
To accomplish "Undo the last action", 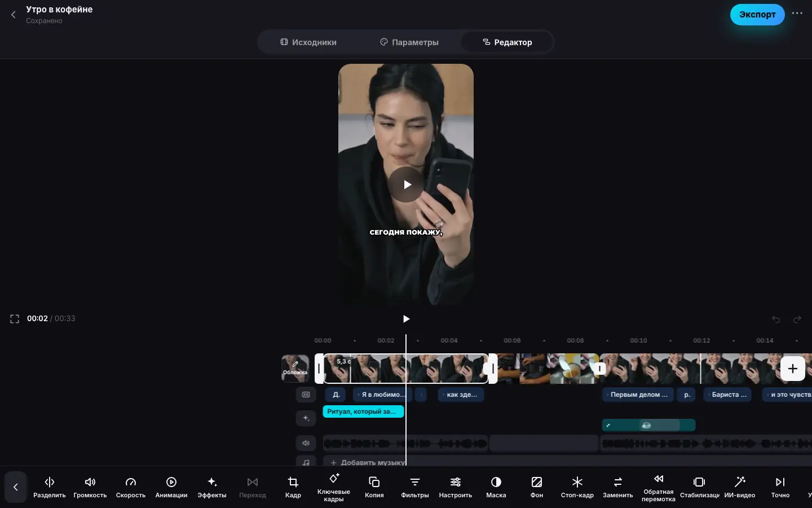I will 776,319.
